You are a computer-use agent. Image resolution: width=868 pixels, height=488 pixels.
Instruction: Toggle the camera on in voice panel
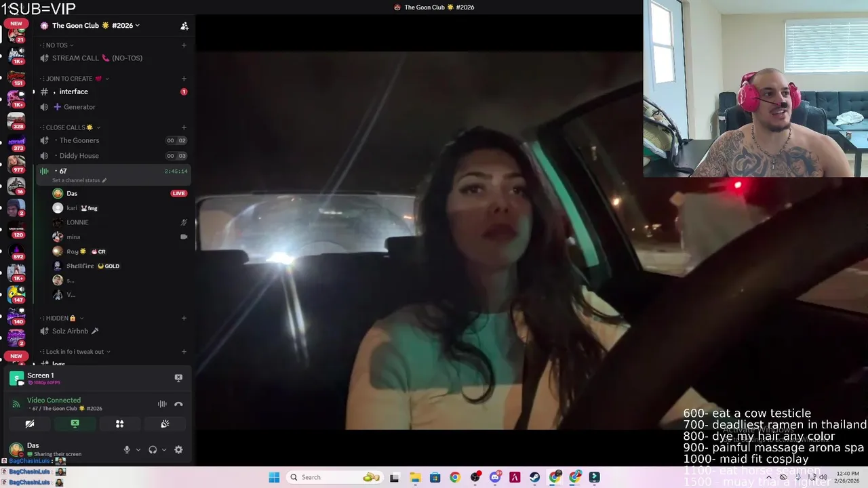[x=30, y=424]
